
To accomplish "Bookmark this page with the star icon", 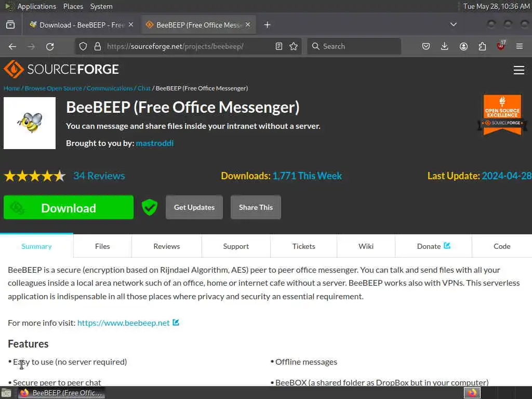I will (294, 46).
